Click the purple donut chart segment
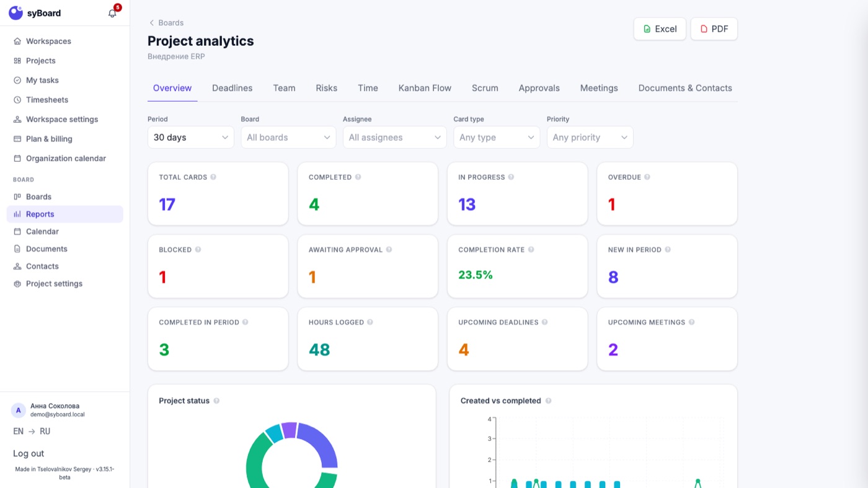Image resolution: width=868 pixels, height=488 pixels. [289, 430]
